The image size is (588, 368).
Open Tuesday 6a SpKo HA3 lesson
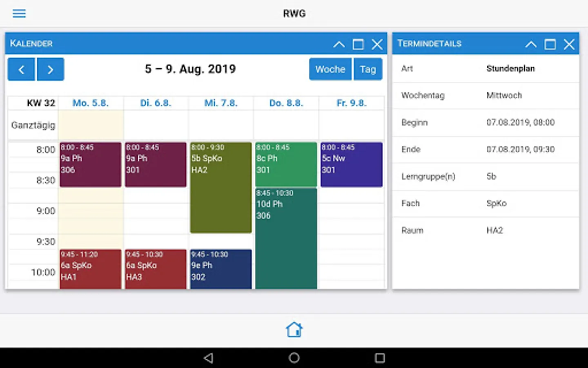pos(156,269)
